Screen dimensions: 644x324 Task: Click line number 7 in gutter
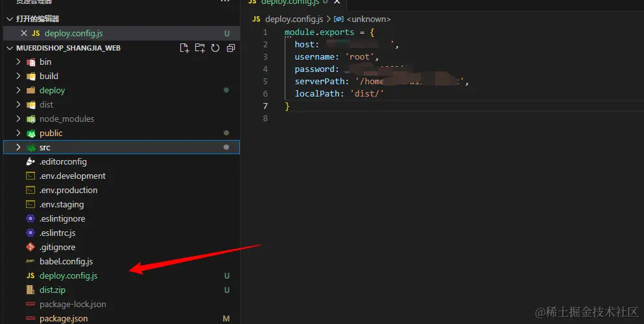[x=265, y=106]
